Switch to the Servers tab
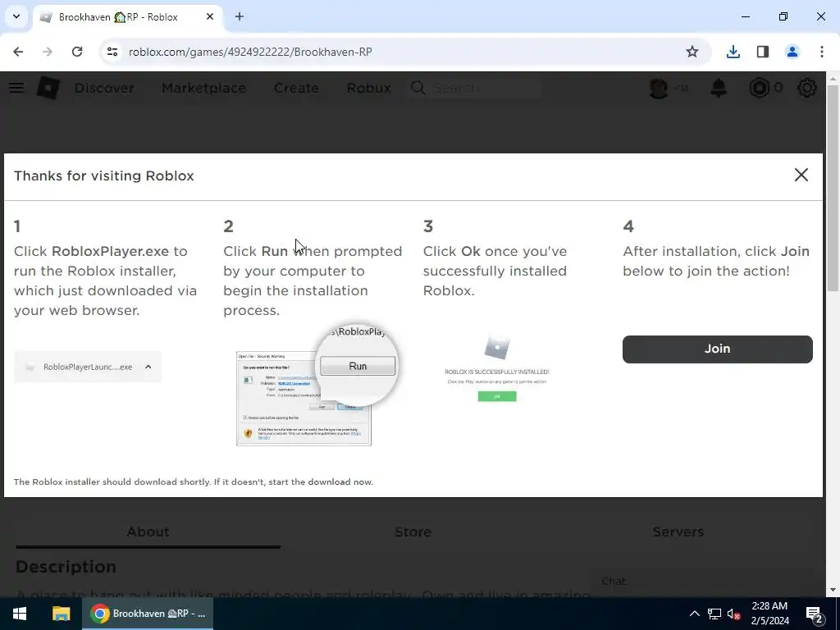840x630 pixels. tap(678, 532)
